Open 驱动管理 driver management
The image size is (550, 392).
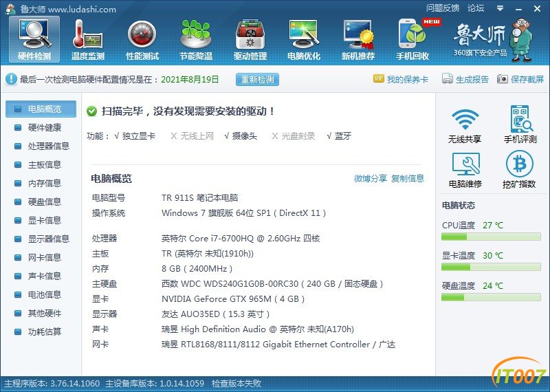click(250, 40)
